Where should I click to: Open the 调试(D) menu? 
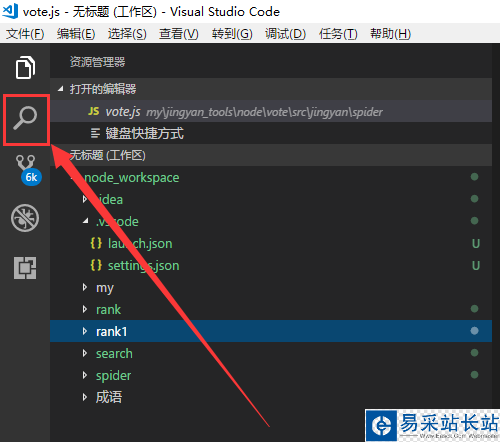[x=285, y=34]
